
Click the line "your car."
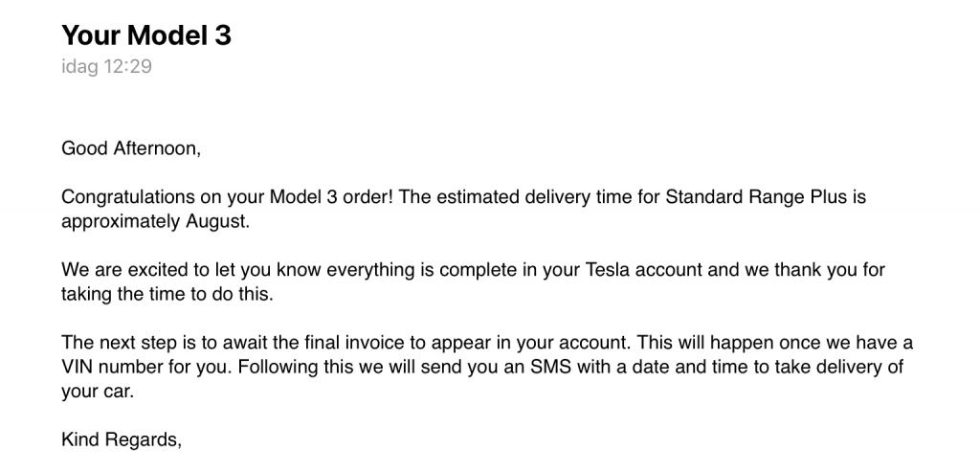tap(98, 392)
